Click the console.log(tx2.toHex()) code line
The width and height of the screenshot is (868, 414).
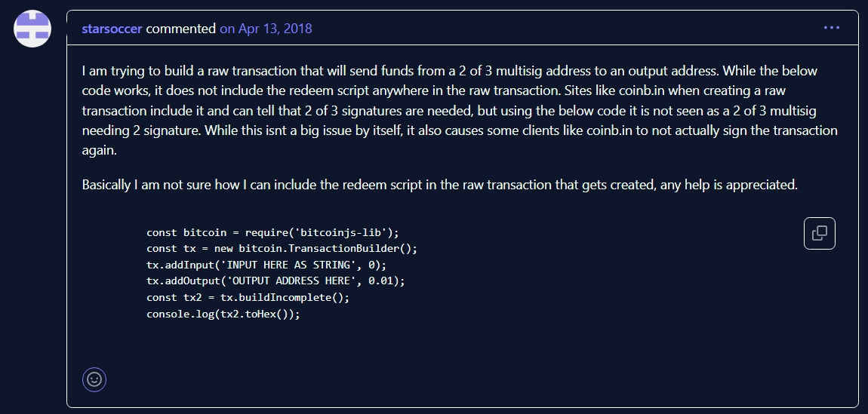223,314
